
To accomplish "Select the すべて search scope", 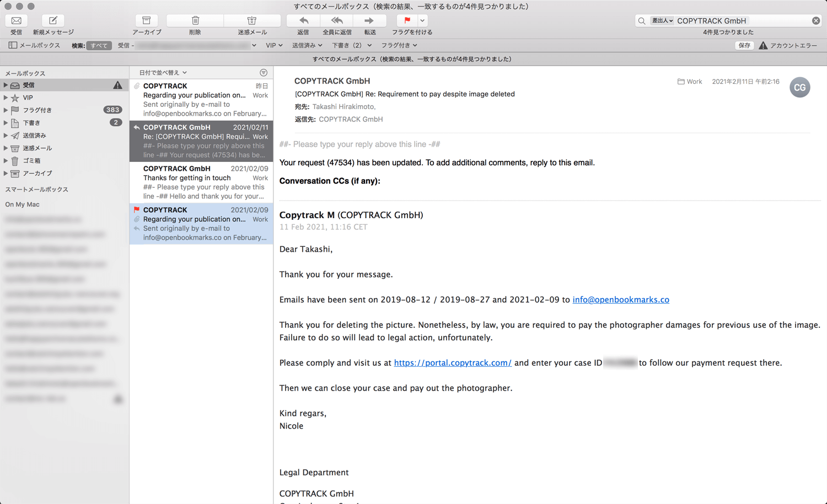I will click(99, 46).
